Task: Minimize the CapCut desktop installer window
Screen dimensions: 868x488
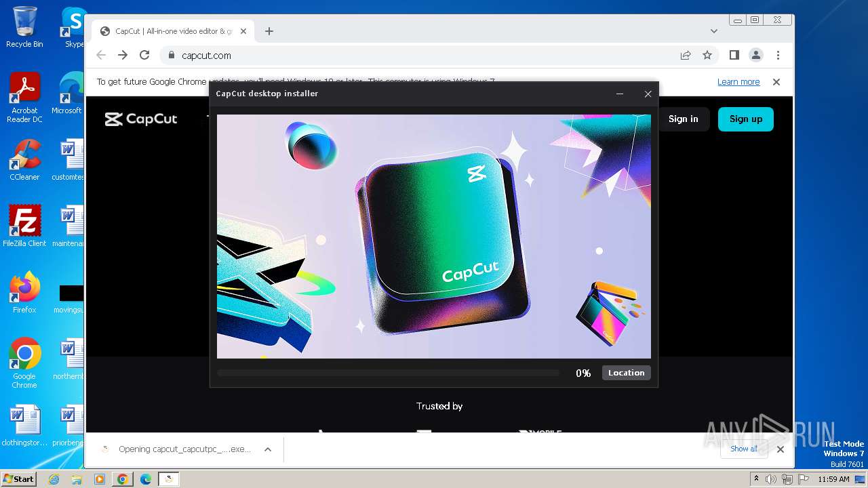Action: 619,94
